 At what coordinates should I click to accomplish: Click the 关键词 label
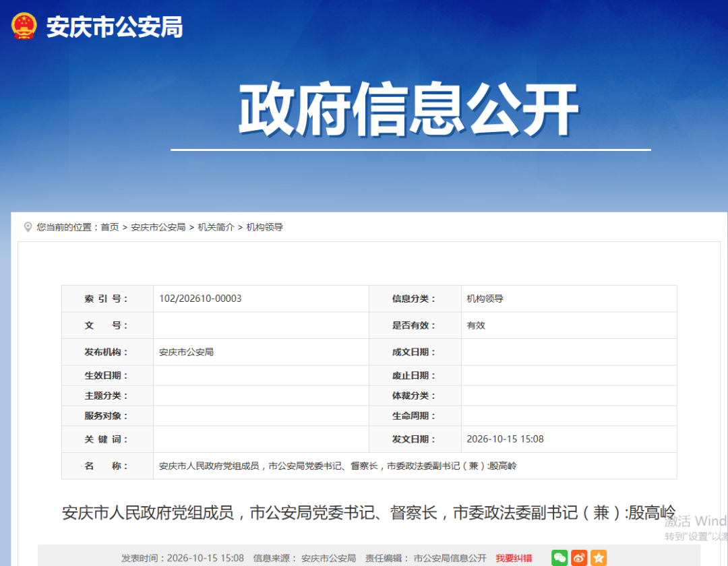coord(106,439)
